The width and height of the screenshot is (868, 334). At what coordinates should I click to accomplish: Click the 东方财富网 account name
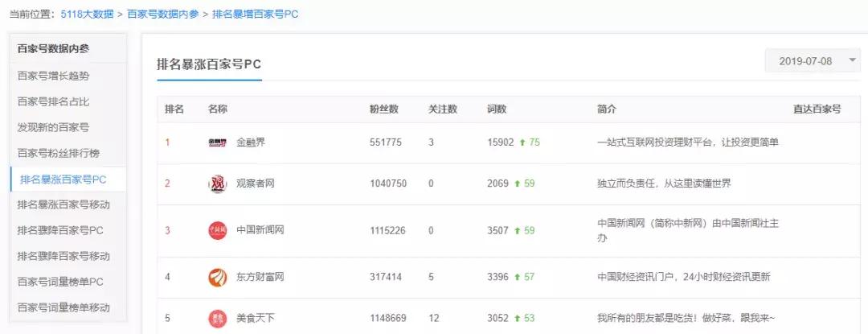point(260,277)
